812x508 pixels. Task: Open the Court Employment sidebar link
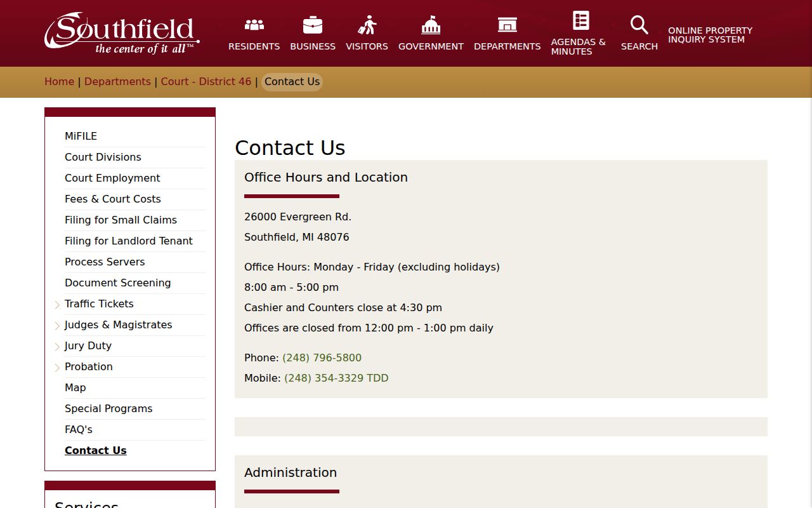[112, 178]
